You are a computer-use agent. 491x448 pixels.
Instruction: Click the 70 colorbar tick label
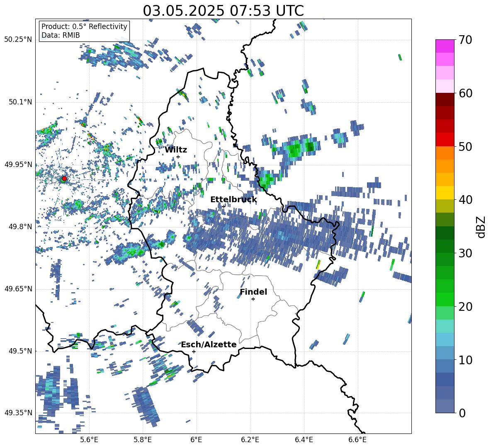coord(465,40)
